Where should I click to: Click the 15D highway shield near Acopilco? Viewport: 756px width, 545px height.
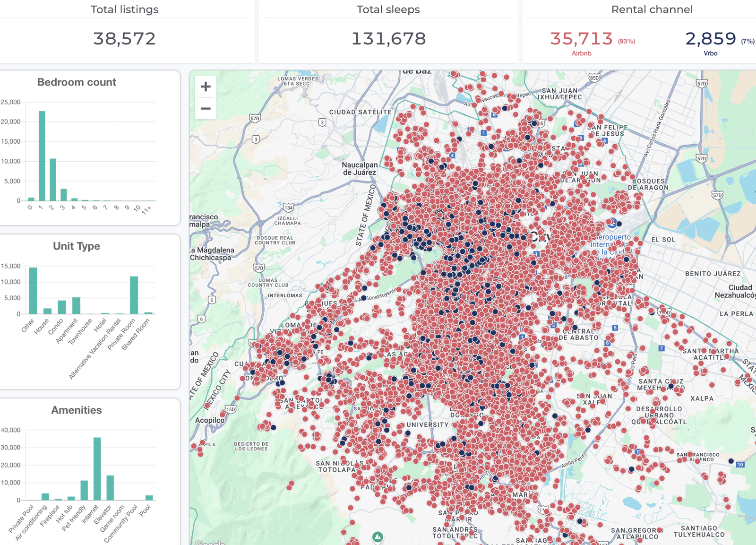coord(230,409)
